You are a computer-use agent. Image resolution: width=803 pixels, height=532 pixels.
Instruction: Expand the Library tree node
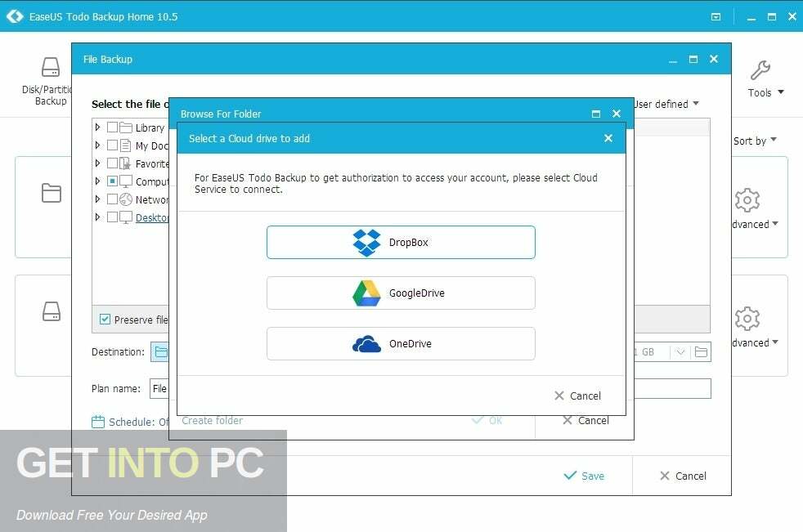97,127
